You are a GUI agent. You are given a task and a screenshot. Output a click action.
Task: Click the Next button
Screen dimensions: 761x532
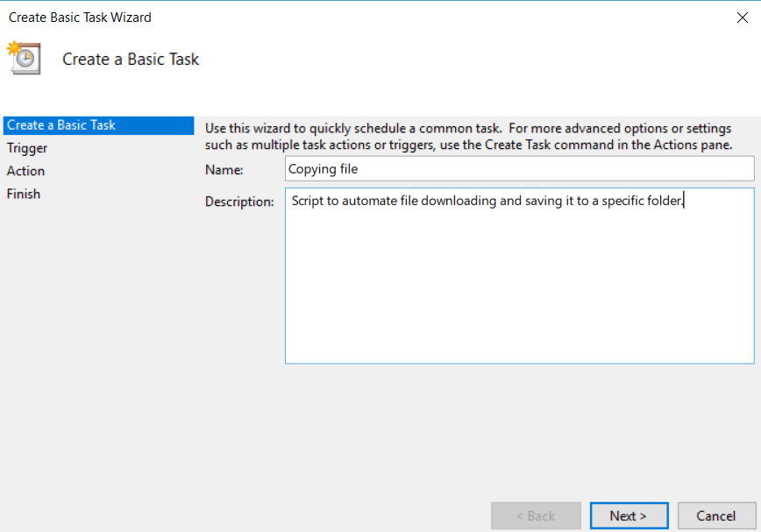tap(629, 515)
